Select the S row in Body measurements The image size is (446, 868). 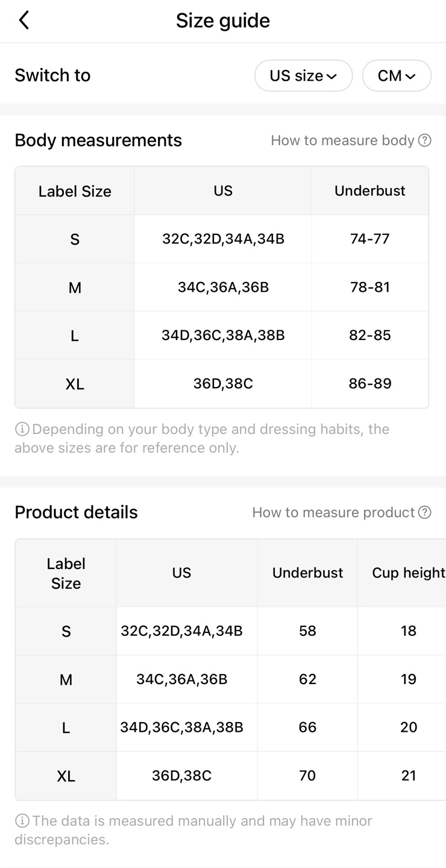pyautogui.click(x=222, y=239)
